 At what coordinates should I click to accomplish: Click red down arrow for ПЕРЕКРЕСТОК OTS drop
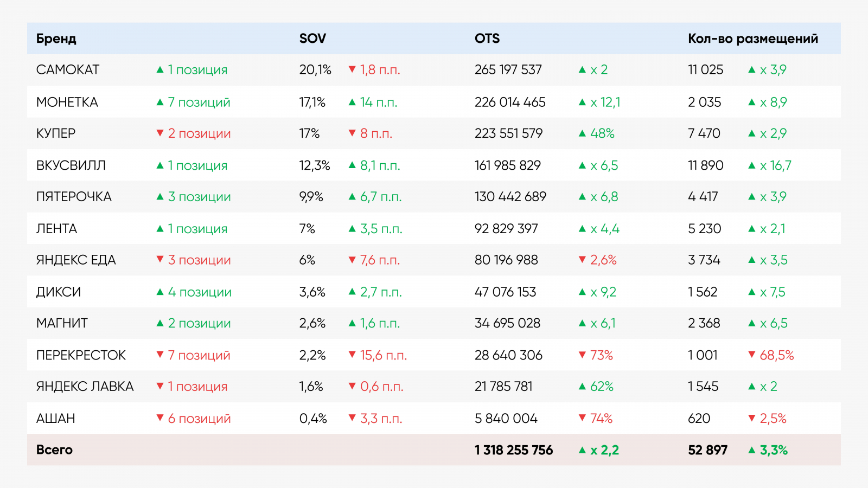click(583, 355)
